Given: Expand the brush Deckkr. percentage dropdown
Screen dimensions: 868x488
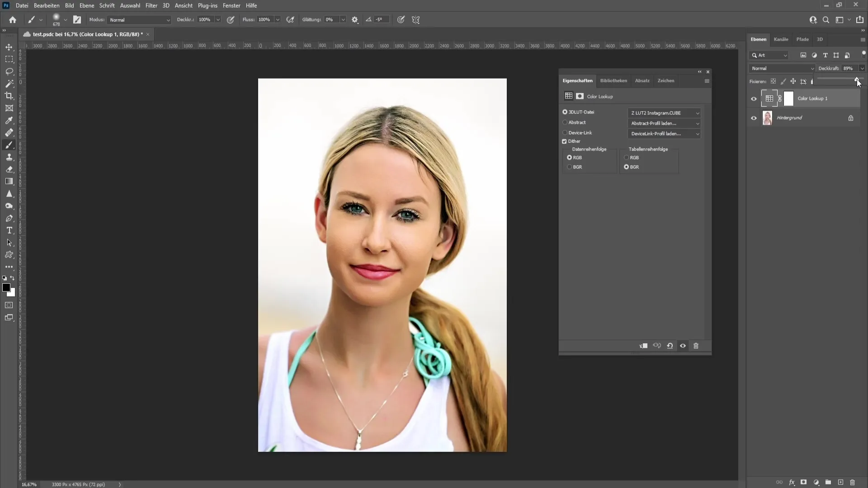Looking at the screenshot, I should (218, 20).
